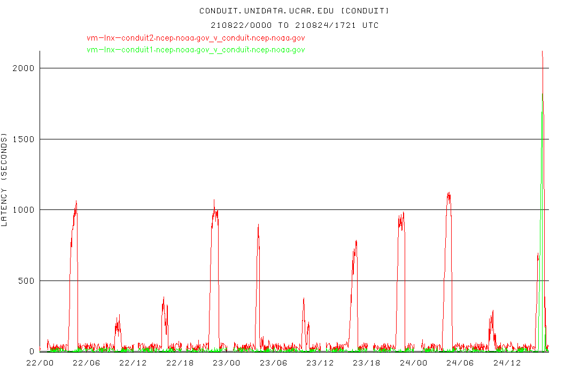Click the 1000 y-axis tick label

[x=25, y=210]
